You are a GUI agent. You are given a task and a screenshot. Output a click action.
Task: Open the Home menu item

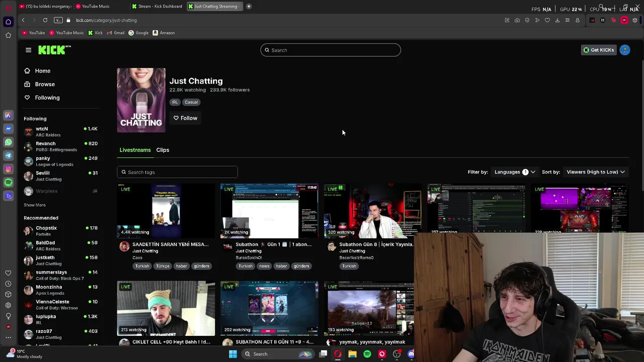click(x=43, y=71)
